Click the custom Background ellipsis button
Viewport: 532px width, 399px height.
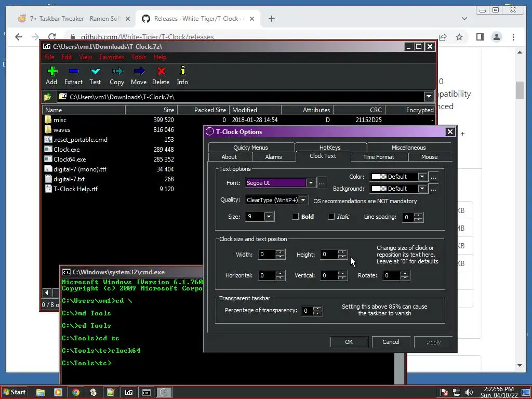(x=434, y=189)
